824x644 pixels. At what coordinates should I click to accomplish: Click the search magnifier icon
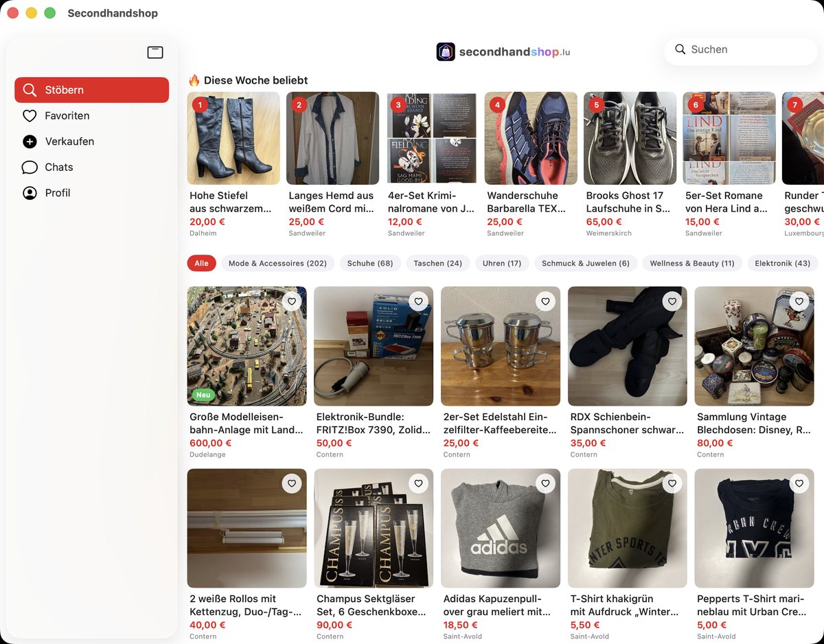[x=680, y=49]
